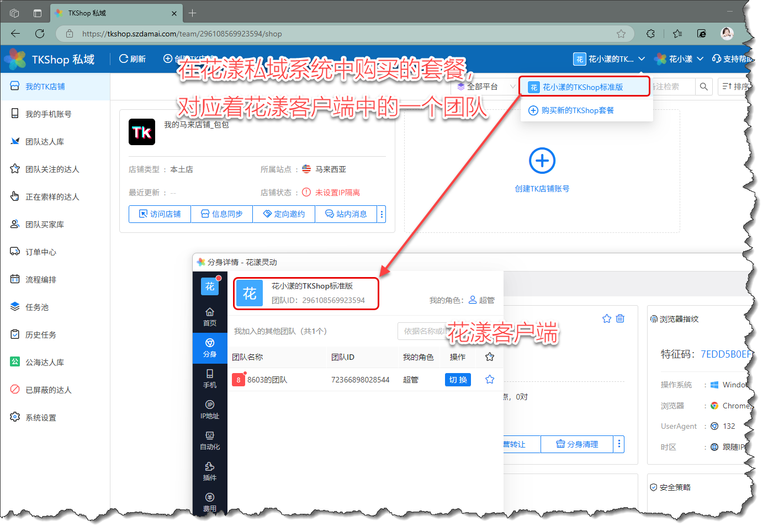Viewport: 768px width, 532px height.
Task: Click the trash delete icon
Action: (620, 318)
